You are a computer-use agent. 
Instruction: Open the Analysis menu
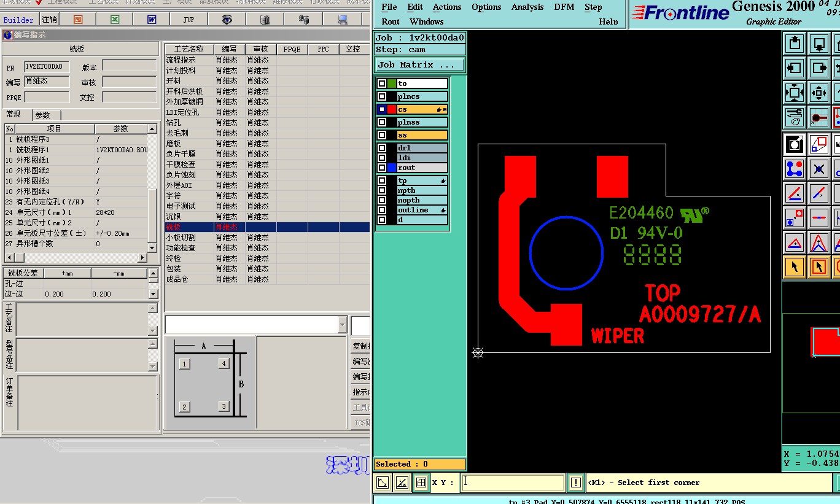point(527,7)
